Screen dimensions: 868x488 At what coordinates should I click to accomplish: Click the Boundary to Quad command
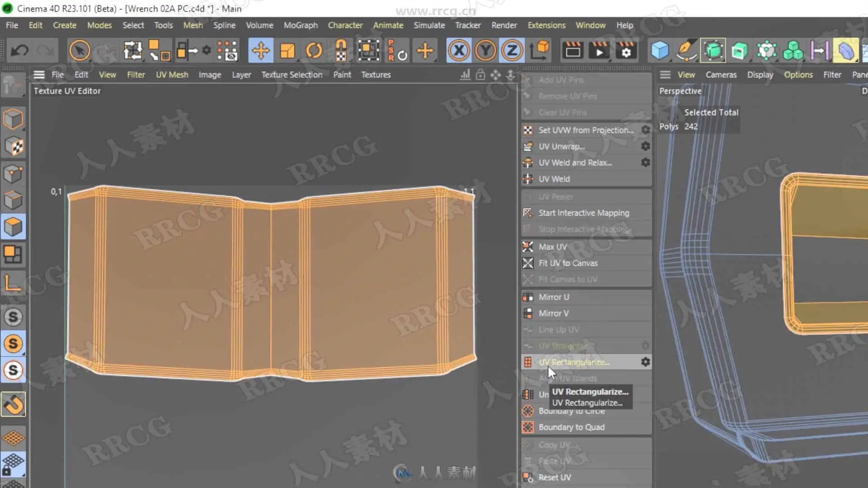point(571,427)
